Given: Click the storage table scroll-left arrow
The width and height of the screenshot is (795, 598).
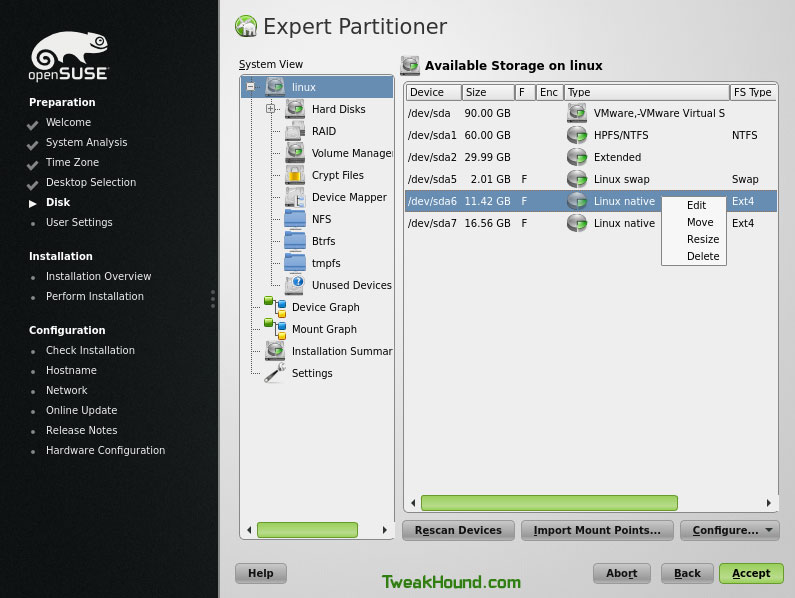Looking at the screenshot, I should point(413,503).
